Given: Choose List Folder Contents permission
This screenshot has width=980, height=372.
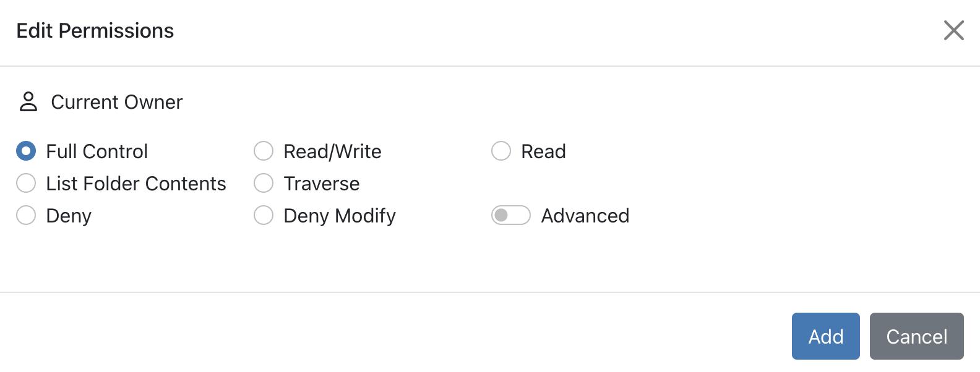Looking at the screenshot, I should point(25,183).
